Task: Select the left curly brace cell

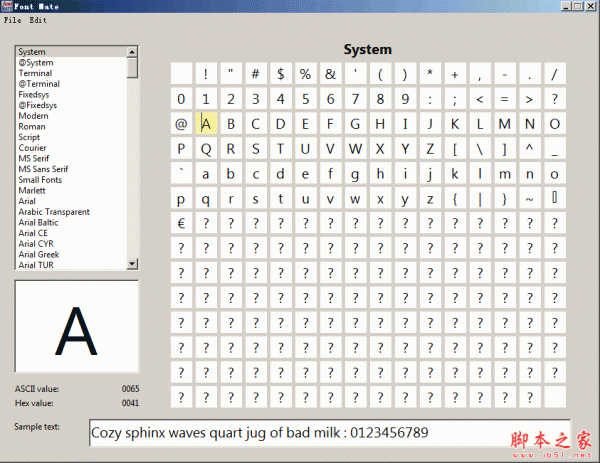Action: pos(455,199)
